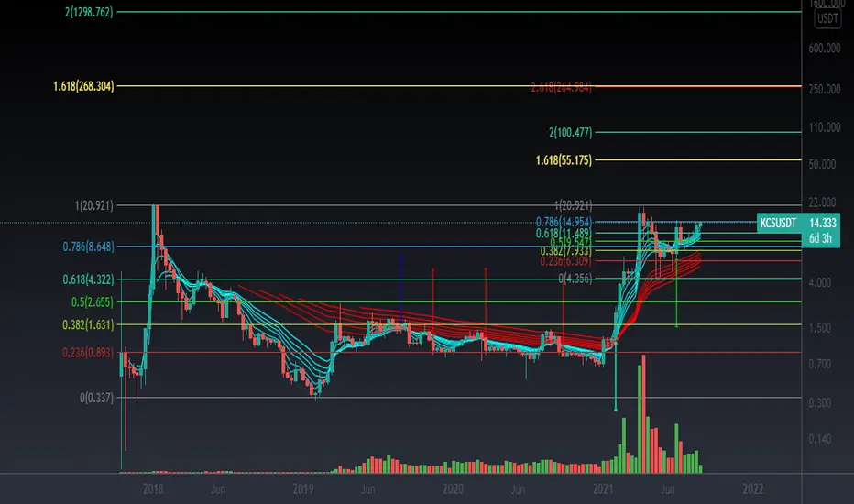This screenshot has height=504, width=854.
Task: Click the 50.000 price axis value
Action: 823,164
